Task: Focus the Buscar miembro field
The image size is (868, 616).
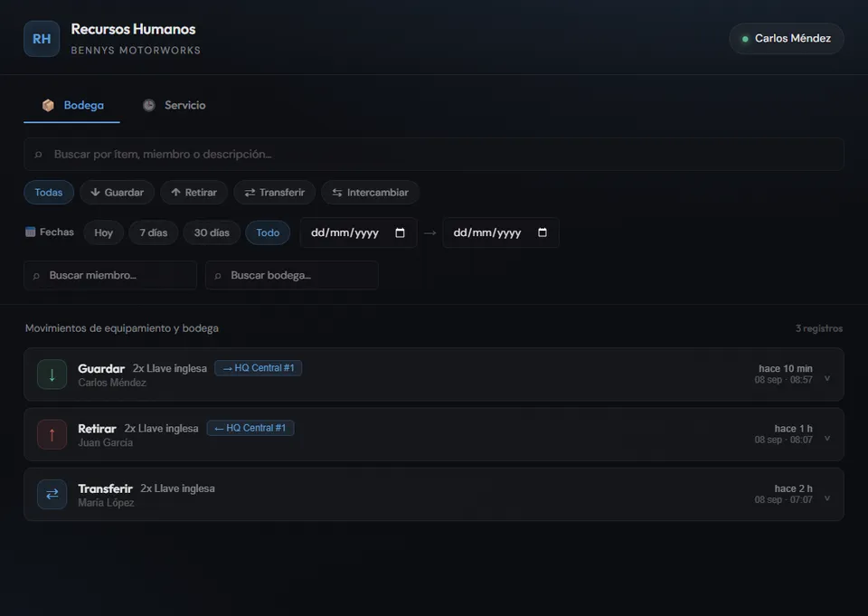Action: [110, 275]
